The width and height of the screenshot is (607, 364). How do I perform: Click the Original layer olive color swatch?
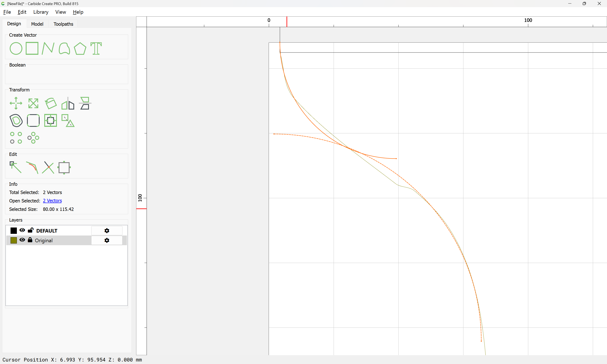[x=14, y=240]
